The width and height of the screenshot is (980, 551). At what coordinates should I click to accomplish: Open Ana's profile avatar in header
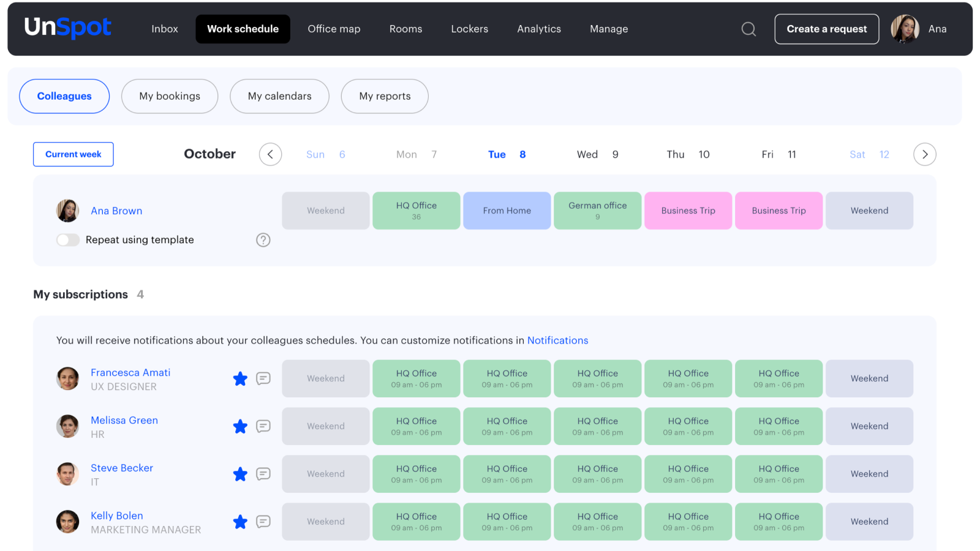(x=905, y=29)
